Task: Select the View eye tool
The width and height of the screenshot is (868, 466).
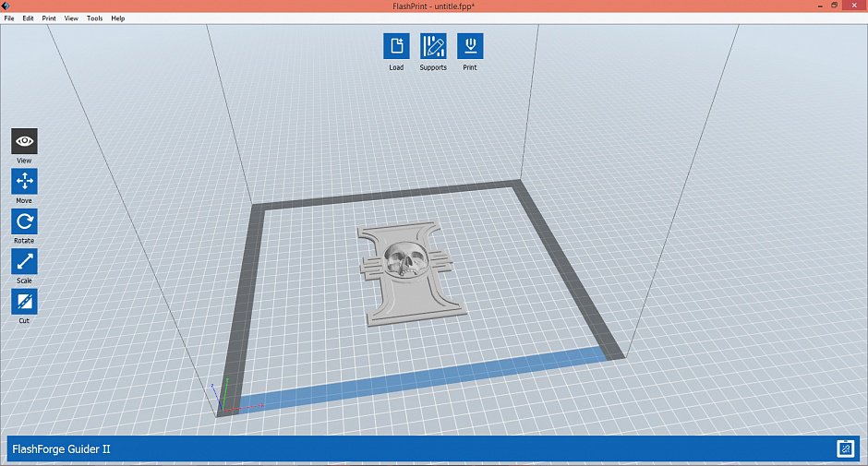Action: pyautogui.click(x=24, y=141)
